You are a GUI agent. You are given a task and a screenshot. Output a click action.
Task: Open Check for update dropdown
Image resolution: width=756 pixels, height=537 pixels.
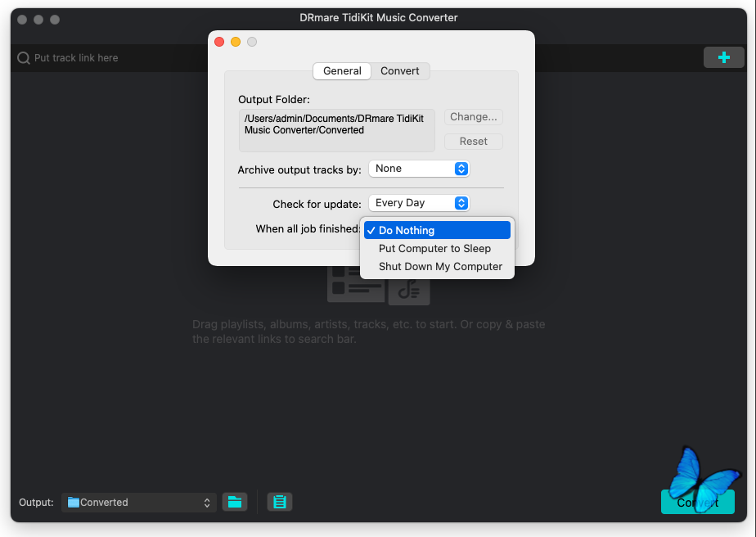tap(419, 203)
